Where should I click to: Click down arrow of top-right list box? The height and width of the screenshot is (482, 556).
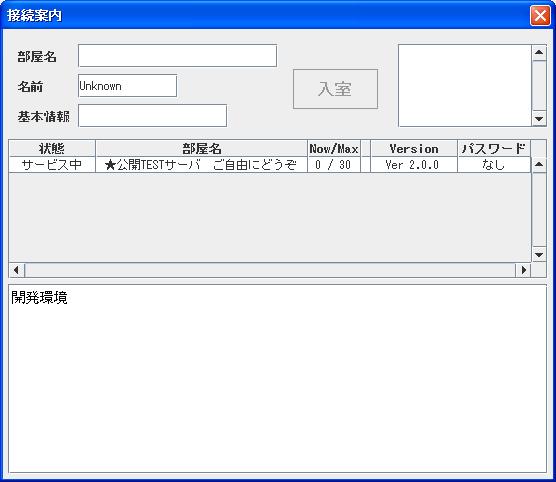pos(539,119)
